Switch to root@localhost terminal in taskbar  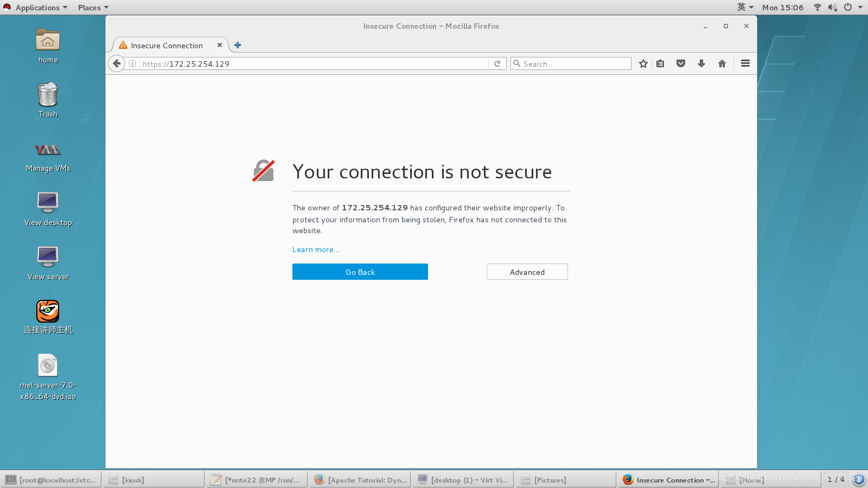pos(51,479)
